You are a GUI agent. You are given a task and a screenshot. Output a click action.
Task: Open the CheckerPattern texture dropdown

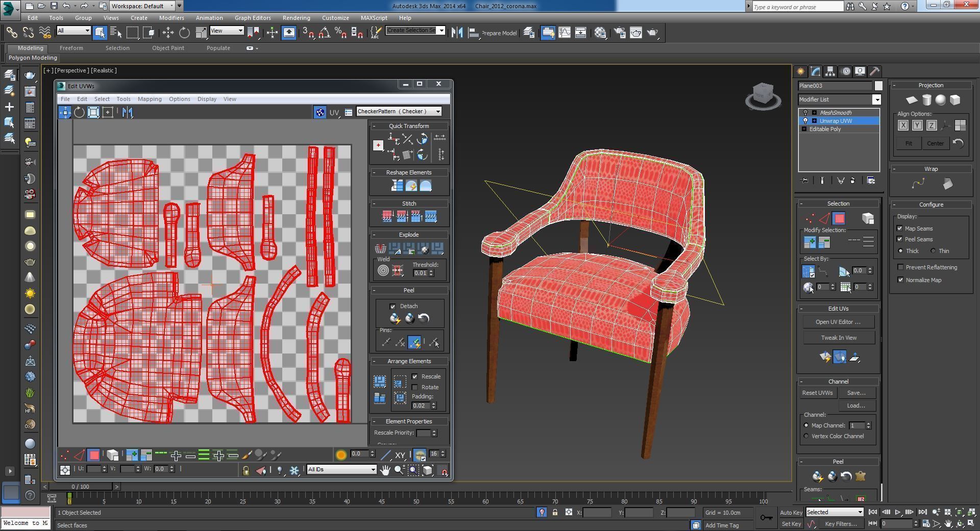point(399,112)
